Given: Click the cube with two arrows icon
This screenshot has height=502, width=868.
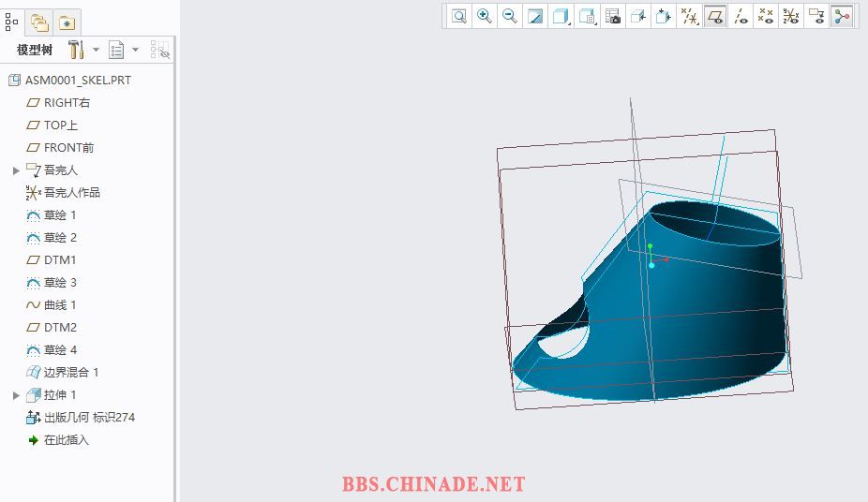Looking at the screenshot, I should click(x=663, y=16).
